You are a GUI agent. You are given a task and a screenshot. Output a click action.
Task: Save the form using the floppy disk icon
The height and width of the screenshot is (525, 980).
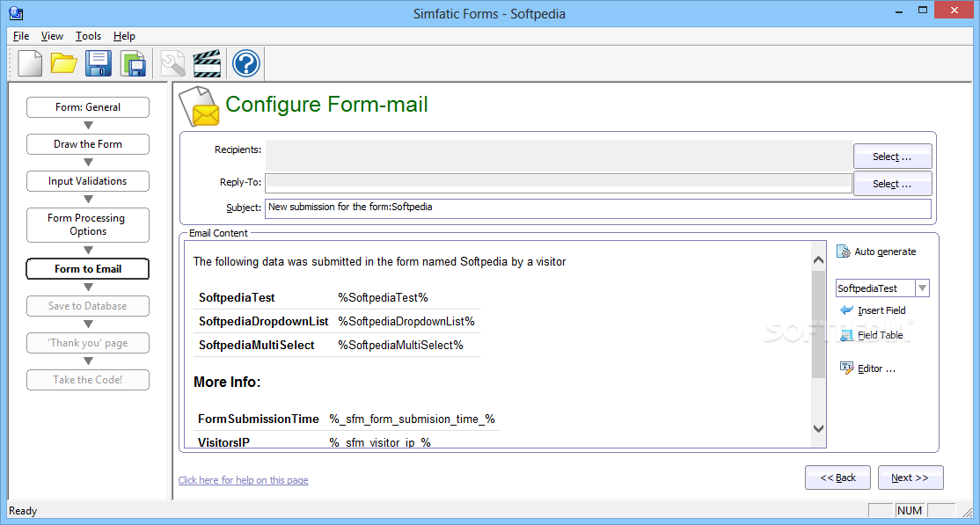coord(99,63)
